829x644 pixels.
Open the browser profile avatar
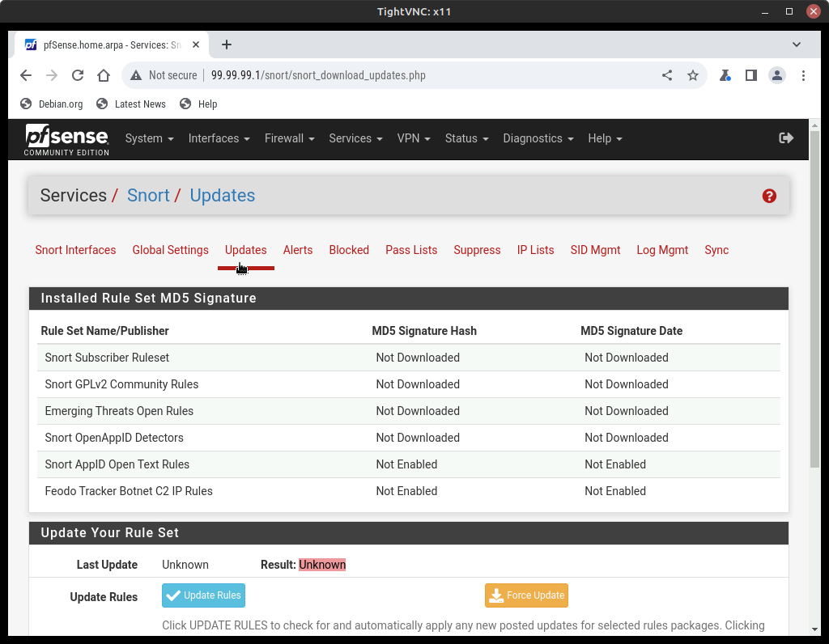pos(777,75)
